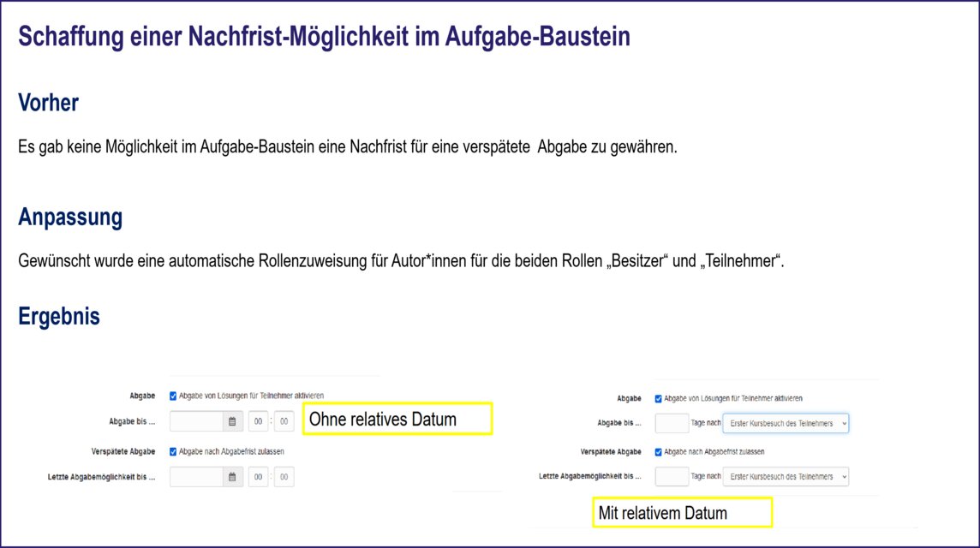This screenshot has width=980, height=548.
Task: Open calendar picker for left 'Abgabe bis ...' date
Action: click(x=232, y=422)
